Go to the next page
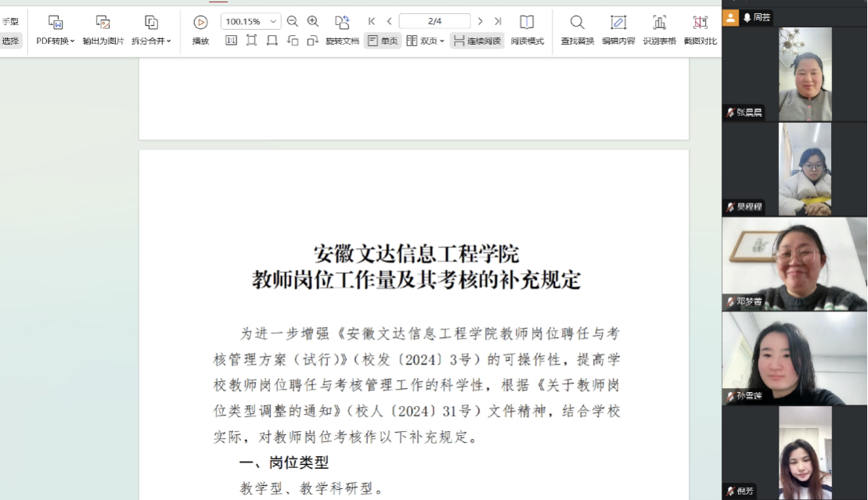This screenshot has height=500, width=868. 480,21
